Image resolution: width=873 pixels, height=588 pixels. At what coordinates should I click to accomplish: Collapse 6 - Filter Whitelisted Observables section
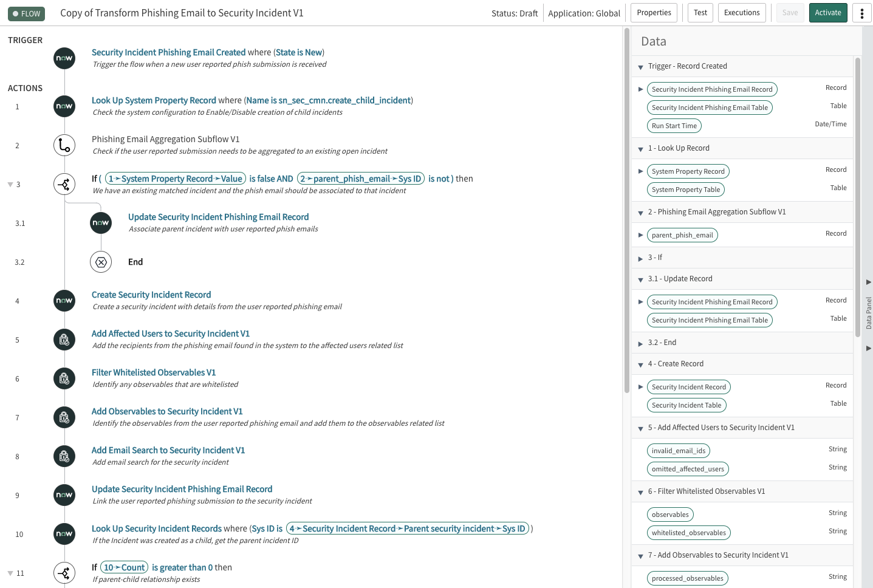pos(640,492)
